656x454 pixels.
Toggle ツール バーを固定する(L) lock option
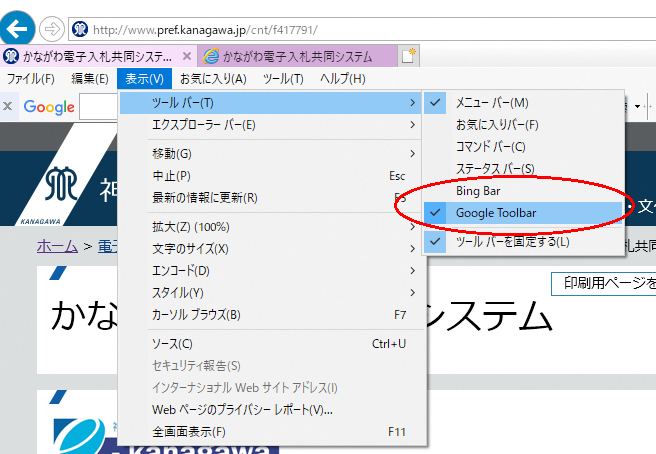click(x=523, y=242)
